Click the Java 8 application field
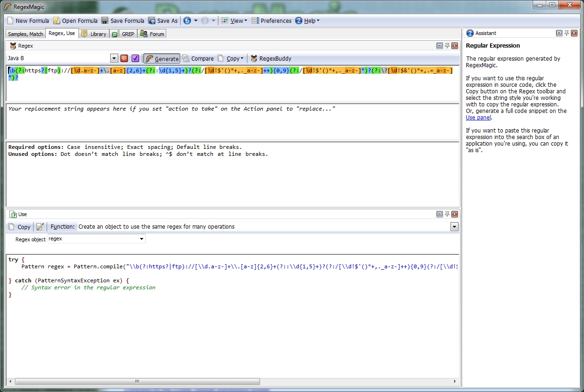The height and width of the screenshot is (392, 584). coord(58,58)
